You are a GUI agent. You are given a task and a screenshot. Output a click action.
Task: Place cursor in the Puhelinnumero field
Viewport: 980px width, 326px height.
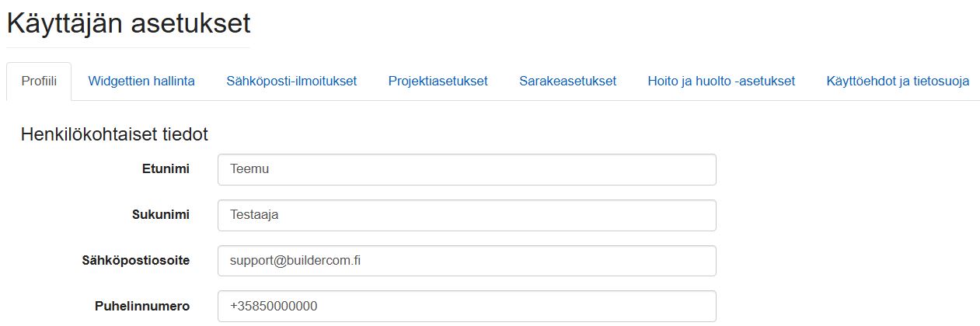coord(467,306)
